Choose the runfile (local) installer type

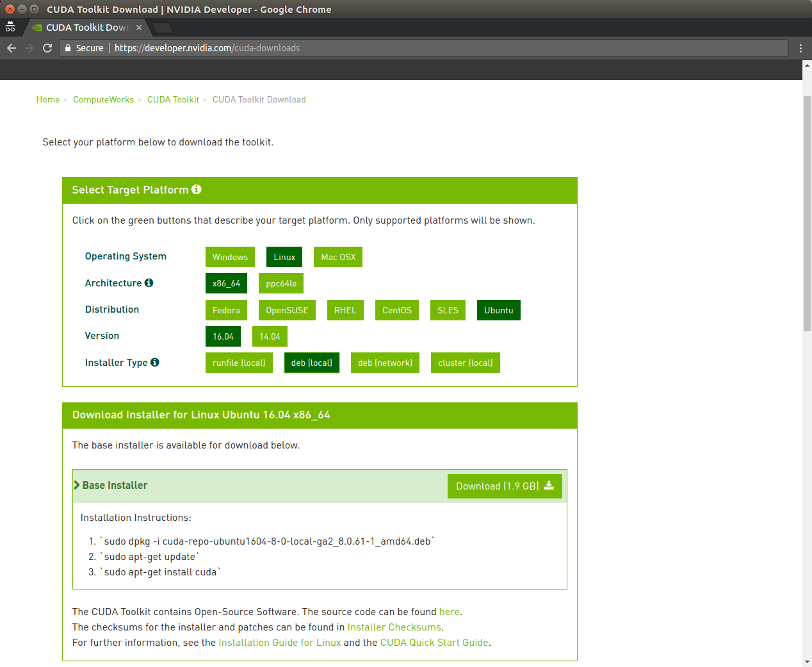click(239, 363)
